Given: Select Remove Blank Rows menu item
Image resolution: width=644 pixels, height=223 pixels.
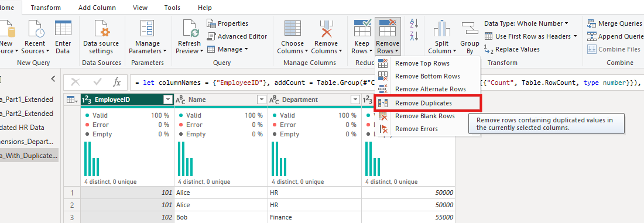Looking at the screenshot, I should click(x=427, y=116).
